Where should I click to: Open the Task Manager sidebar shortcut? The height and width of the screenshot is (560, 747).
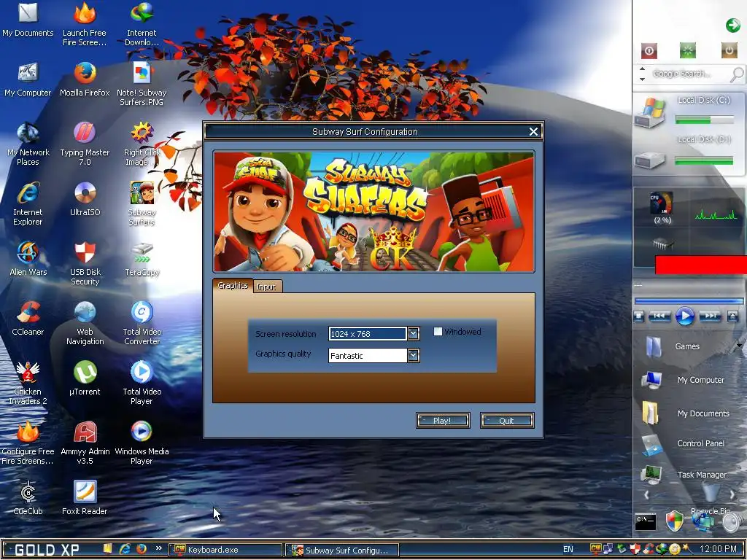click(x=684, y=475)
